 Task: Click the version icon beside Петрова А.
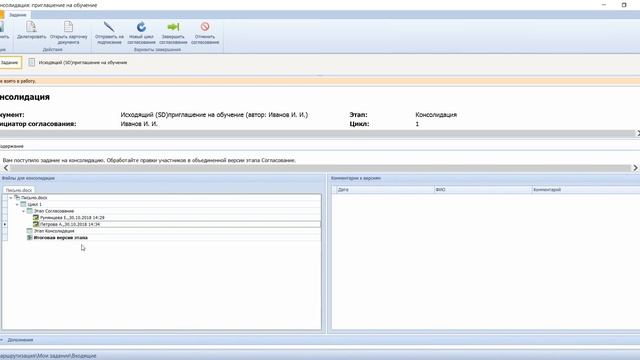(x=36, y=224)
